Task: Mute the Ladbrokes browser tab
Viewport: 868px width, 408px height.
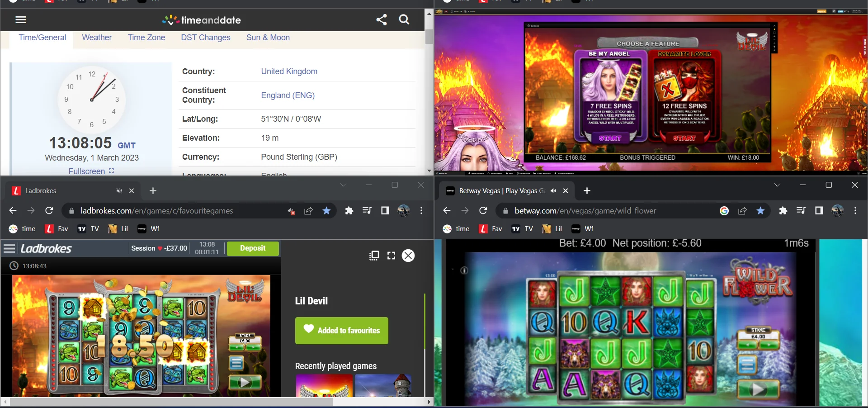Action: coord(119,191)
